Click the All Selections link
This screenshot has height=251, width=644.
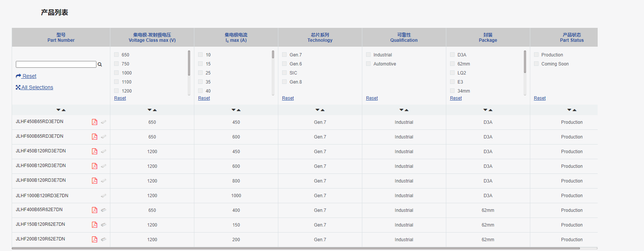pyautogui.click(x=34, y=87)
